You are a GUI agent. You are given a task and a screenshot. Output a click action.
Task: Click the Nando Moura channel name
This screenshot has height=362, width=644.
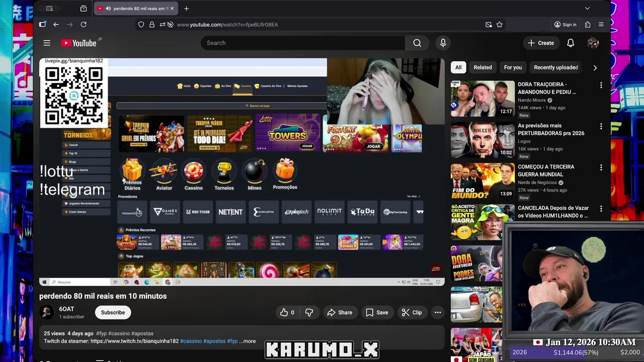pyautogui.click(x=532, y=100)
